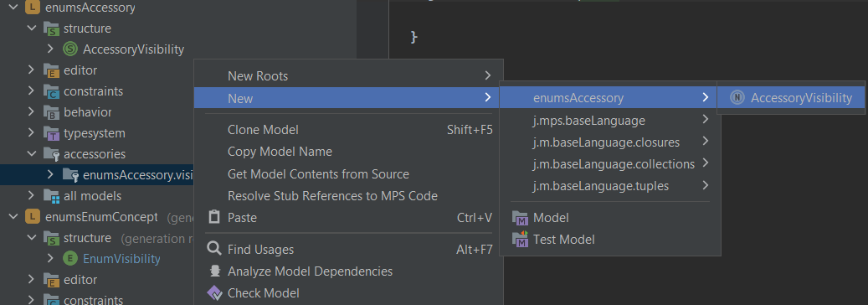Image resolution: width=868 pixels, height=305 pixels.
Task: Click the EnumVisibility enum icon
Action: tap(70, 258)
